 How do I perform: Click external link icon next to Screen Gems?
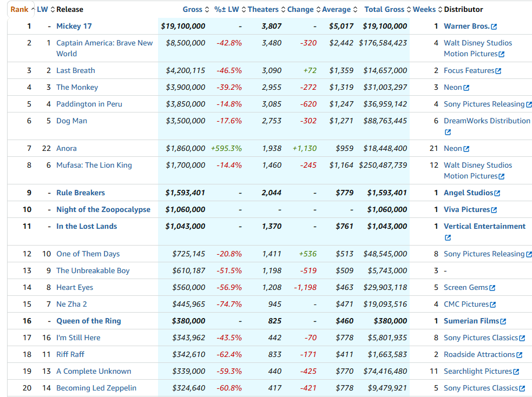point(492,288)
